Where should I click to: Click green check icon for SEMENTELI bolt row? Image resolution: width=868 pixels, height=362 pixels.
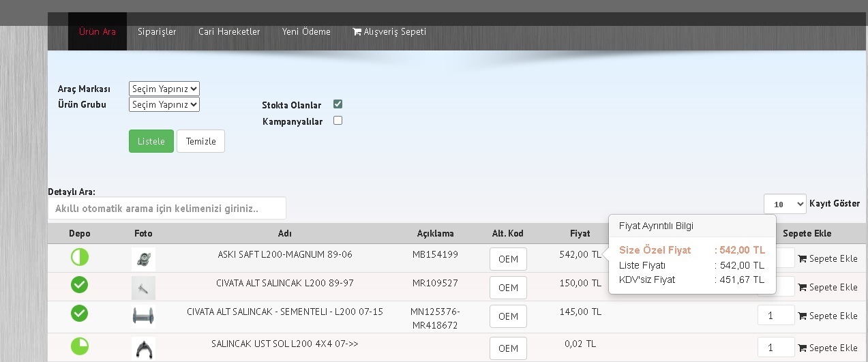(x=80, y=313)
